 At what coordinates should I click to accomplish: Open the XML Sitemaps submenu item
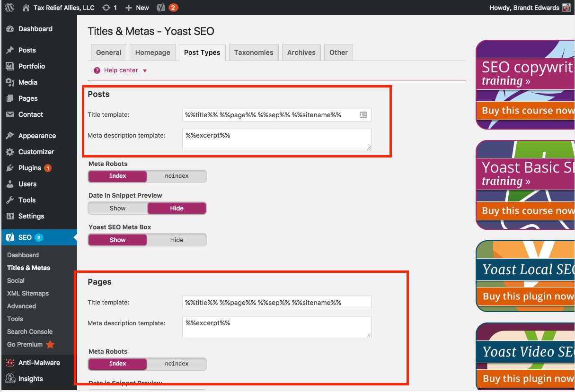coord(28,293)
